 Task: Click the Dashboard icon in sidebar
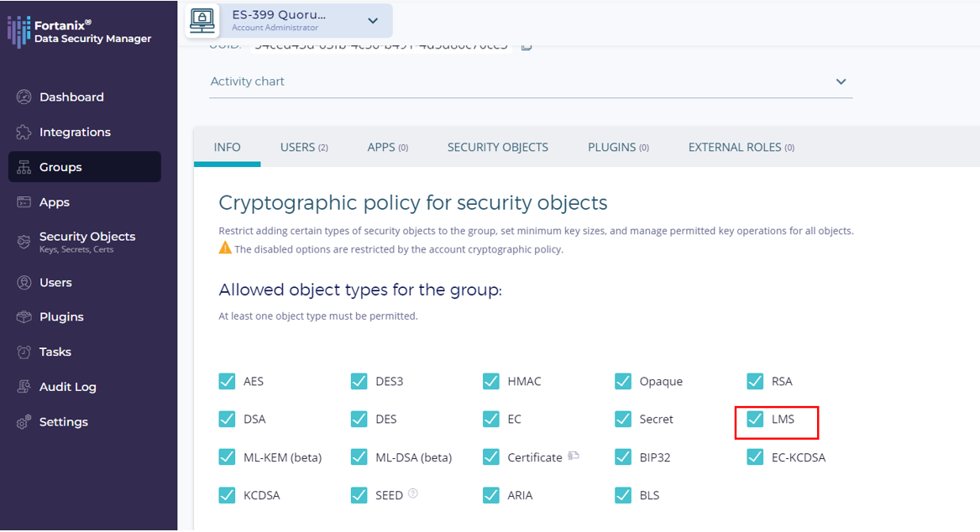[24, 97]
